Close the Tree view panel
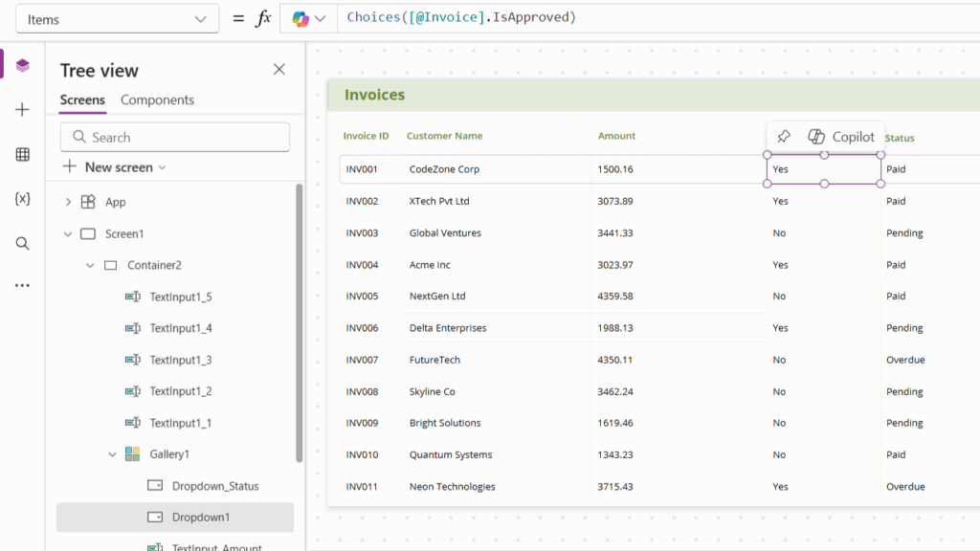Image resolution: width=980 pixels, height=551 pixels. 279,69
